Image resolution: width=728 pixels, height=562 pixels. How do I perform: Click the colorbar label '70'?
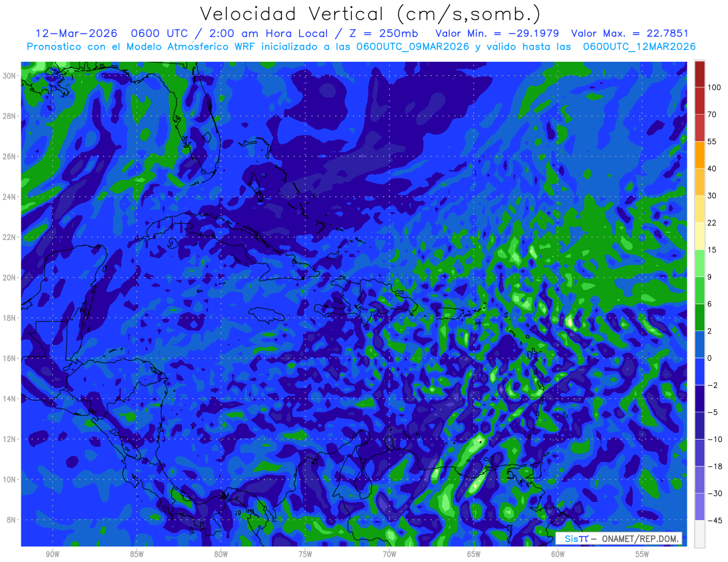(712, 115)
